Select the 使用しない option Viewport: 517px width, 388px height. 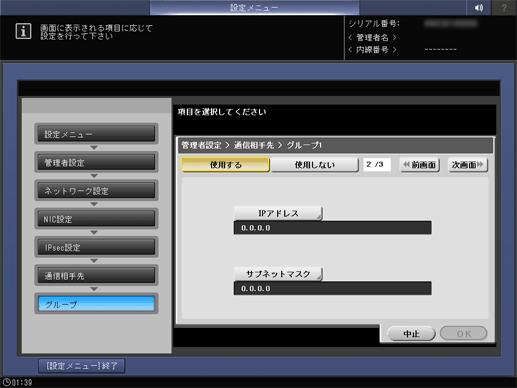314,165
